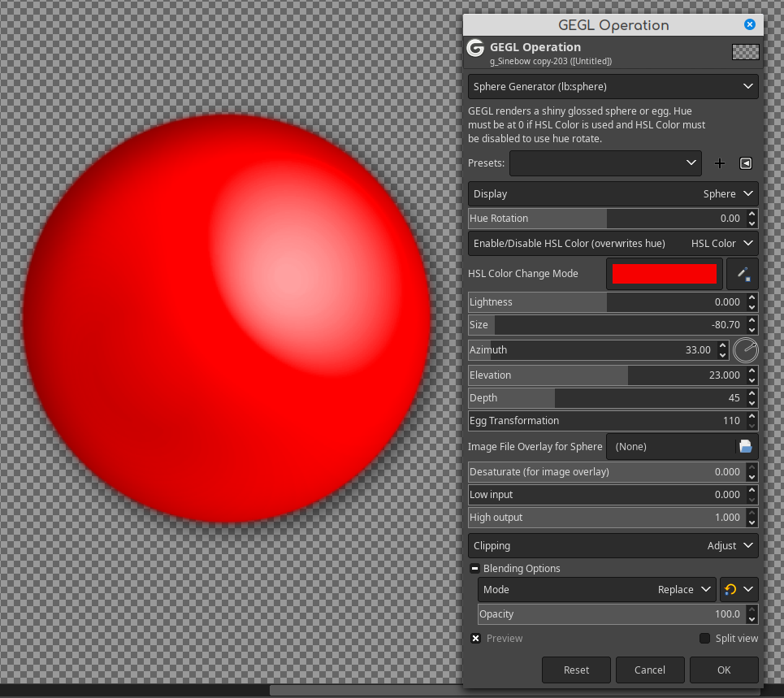Click the pattern thumbnail in the header
The image size is (784, 698).
745,51
